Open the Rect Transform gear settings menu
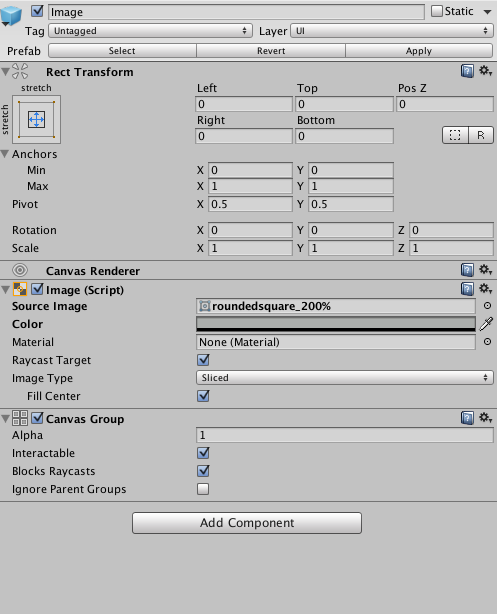 486,71
